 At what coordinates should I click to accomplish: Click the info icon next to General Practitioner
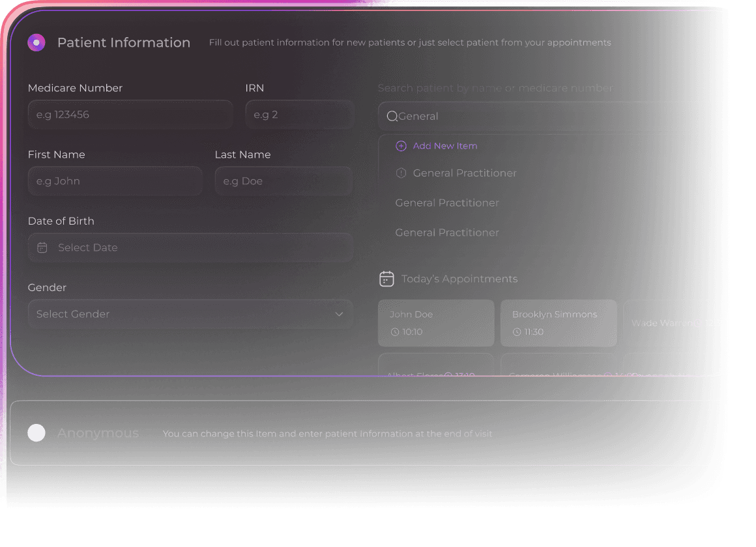(x=401, y=173)
